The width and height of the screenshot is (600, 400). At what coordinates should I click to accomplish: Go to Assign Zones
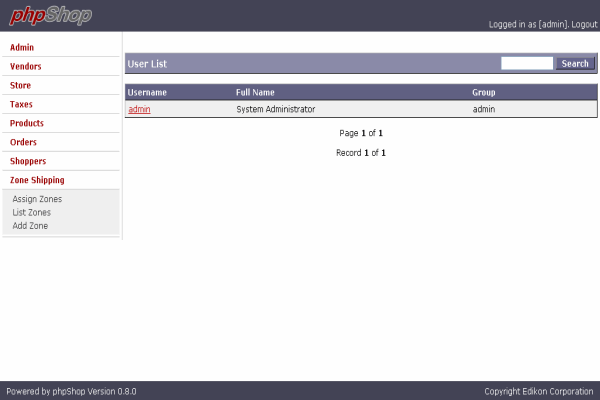coord(37,199)
